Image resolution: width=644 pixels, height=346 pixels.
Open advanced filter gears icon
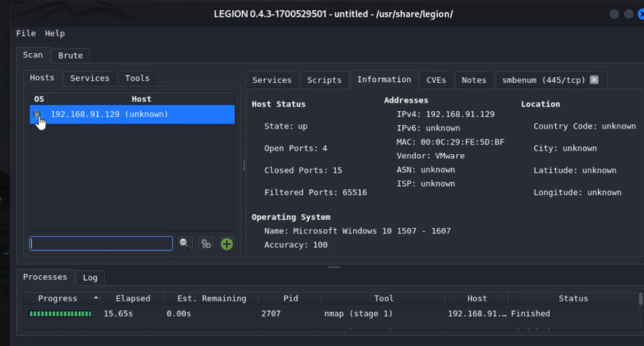click(x=206, y=244)
